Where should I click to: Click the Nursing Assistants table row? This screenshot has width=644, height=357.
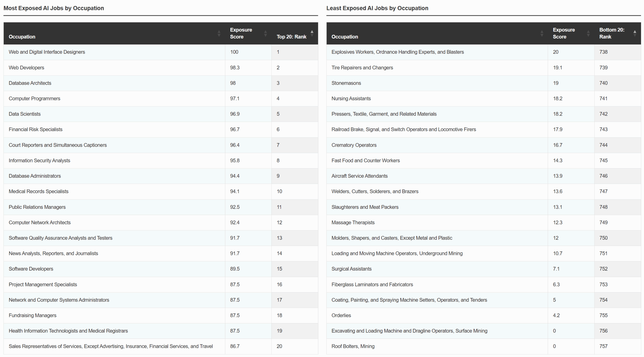tap(351, 98)
